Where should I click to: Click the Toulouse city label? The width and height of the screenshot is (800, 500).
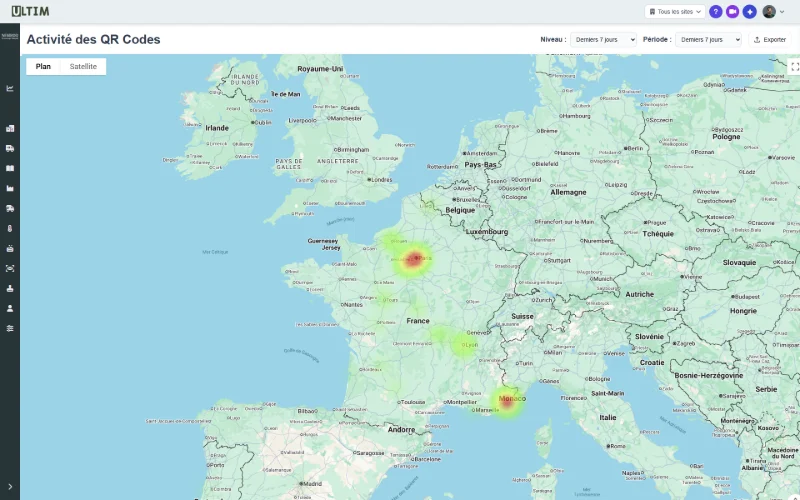point(413,402)
